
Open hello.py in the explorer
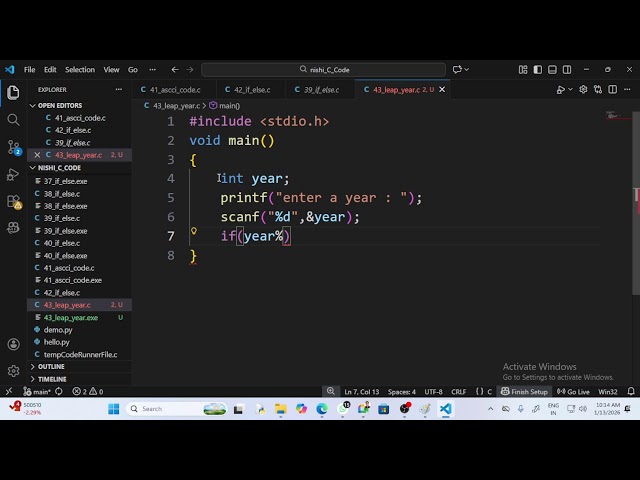[79, 342]
